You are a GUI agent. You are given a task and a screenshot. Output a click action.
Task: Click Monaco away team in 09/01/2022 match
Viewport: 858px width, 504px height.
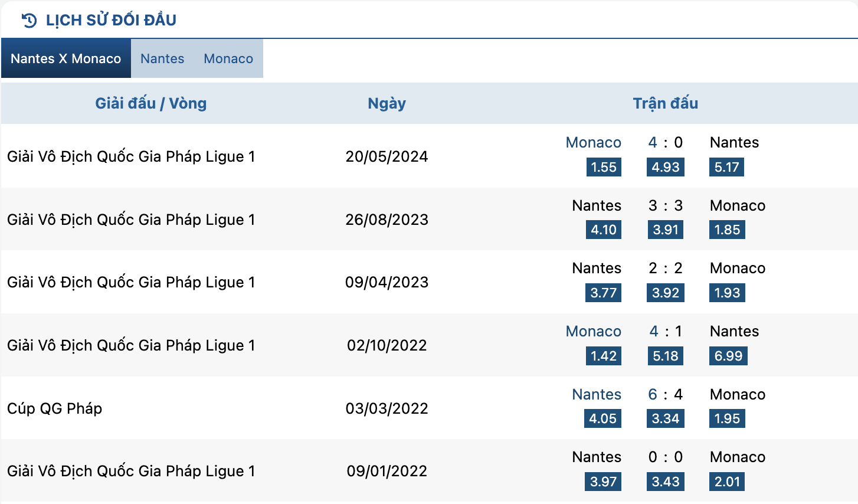point(738,457)
